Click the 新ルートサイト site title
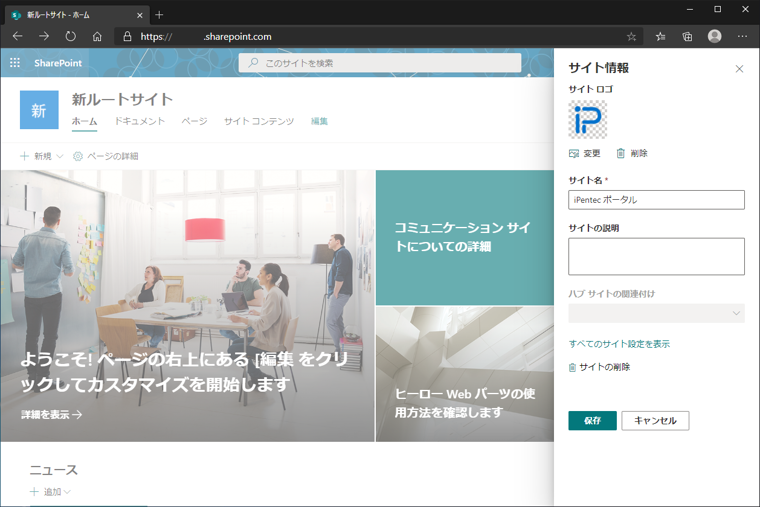The height and width of the screenshot is (507, 760). [x=122, y=99]
